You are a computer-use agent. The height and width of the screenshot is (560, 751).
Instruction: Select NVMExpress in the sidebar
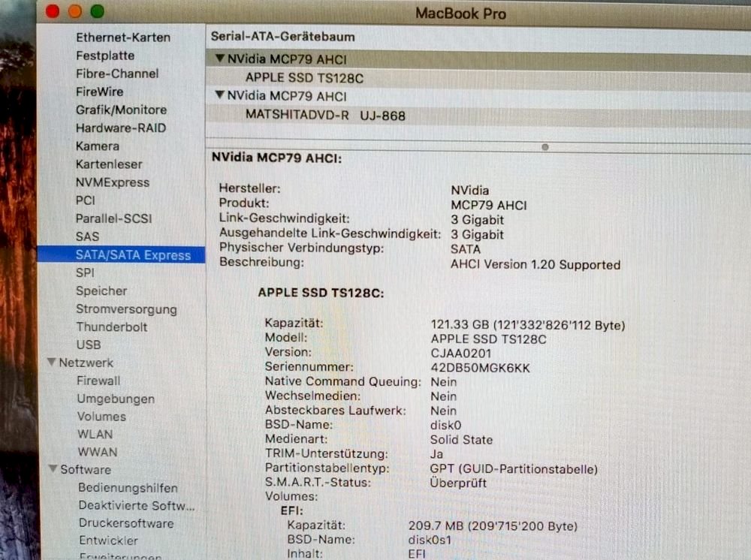coord(112,182)
